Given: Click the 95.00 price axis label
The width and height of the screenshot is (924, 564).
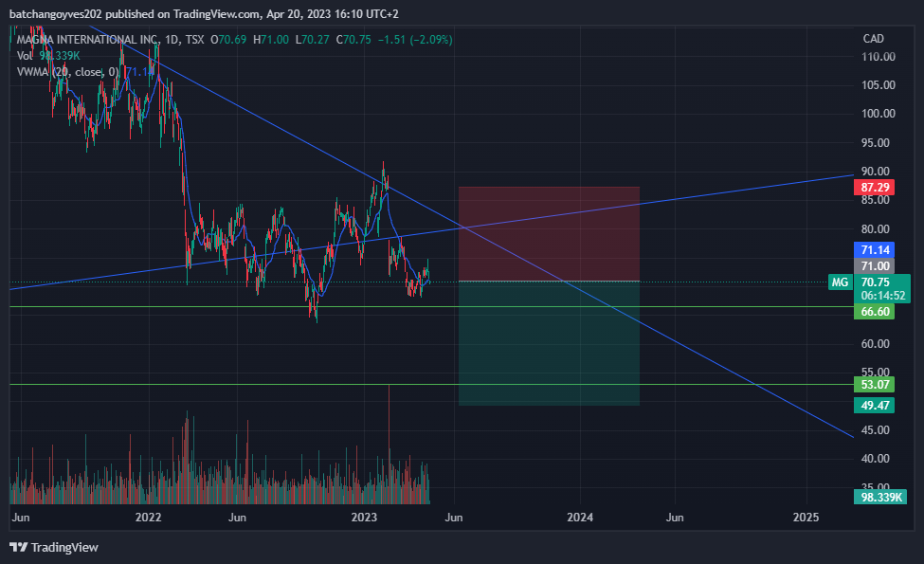Looking at the screenshot, I should click(x=875, y=142).
